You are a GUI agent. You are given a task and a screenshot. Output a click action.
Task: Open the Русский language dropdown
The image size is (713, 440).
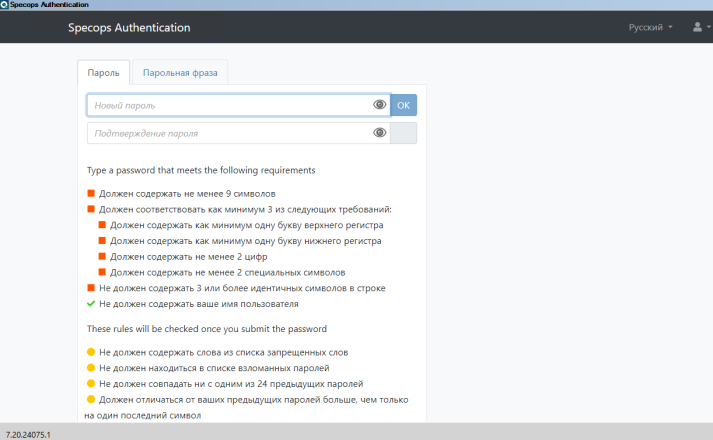tap(650, 27)
